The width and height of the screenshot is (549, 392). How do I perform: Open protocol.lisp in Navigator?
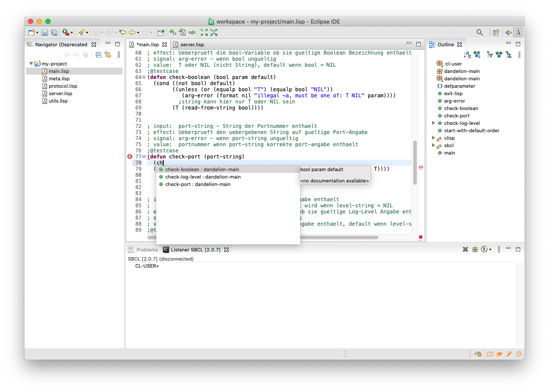pos(63,86)
